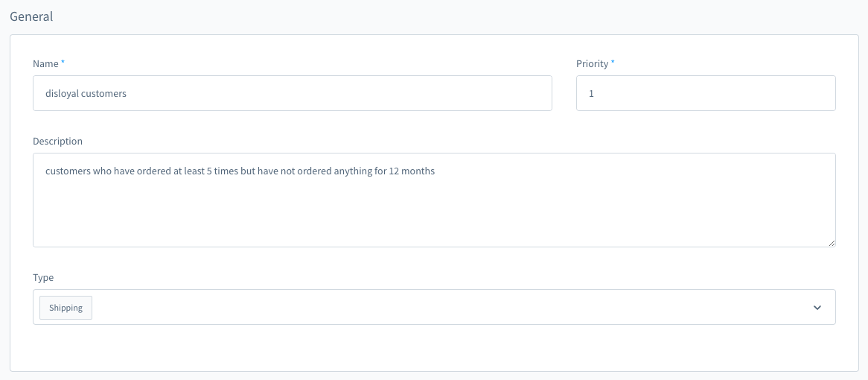This screenshot has width=868, height=380.
Task: Grab the Description textarea resize handle
Action: [x=832, y=243]
